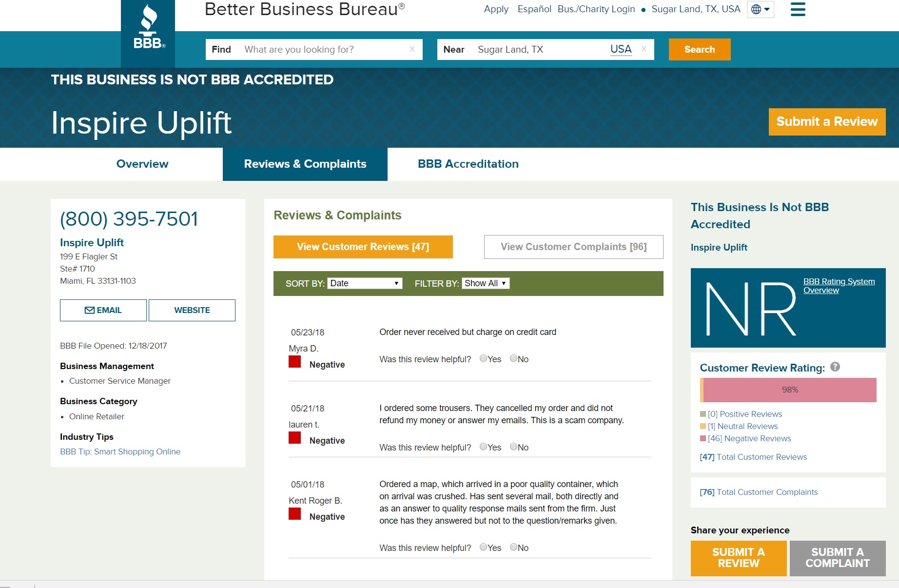Select No for Myra D. review helpful
The width and height of the screenshot is (899, 588).
pos(513,358)
